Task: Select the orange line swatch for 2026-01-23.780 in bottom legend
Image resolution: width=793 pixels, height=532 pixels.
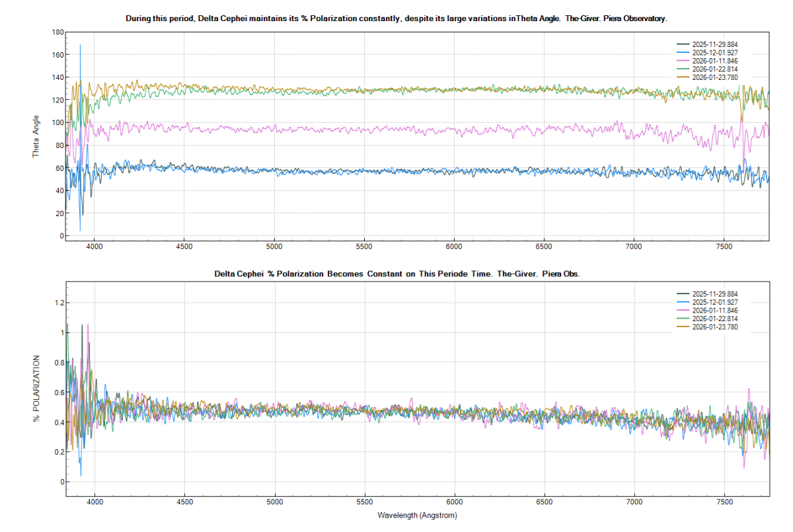Action: [684, 326]
